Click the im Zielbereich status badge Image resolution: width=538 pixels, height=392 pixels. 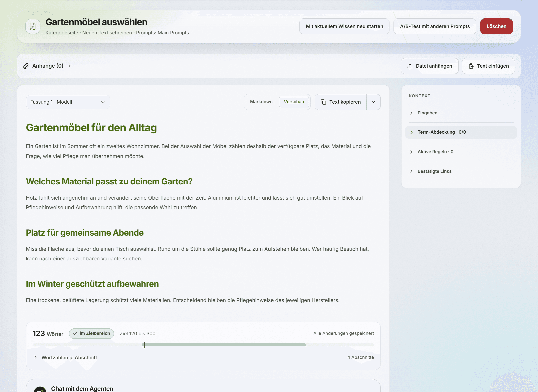pyautogui.click(x=91, y=333)
